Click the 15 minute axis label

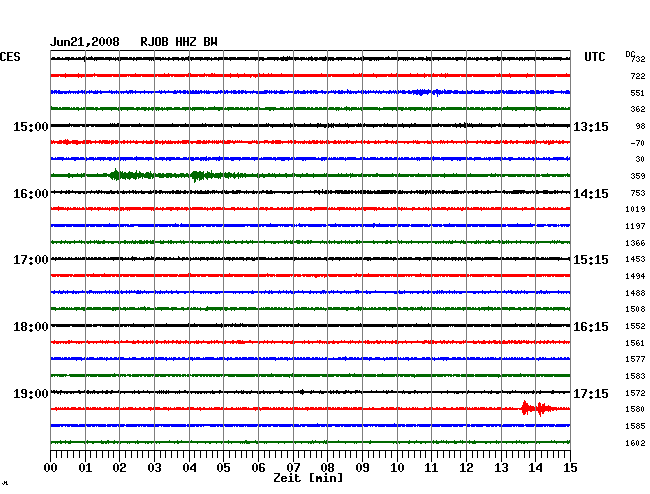pos(570,467)
